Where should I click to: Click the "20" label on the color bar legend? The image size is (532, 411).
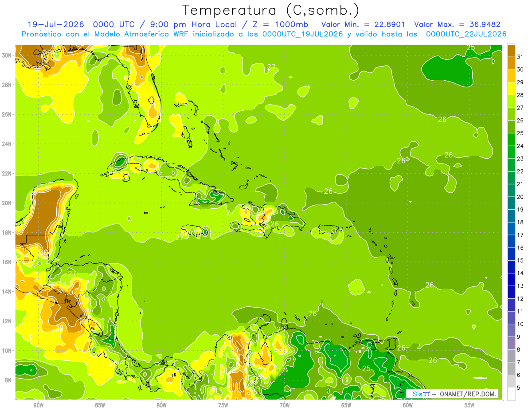click(520, 196)
